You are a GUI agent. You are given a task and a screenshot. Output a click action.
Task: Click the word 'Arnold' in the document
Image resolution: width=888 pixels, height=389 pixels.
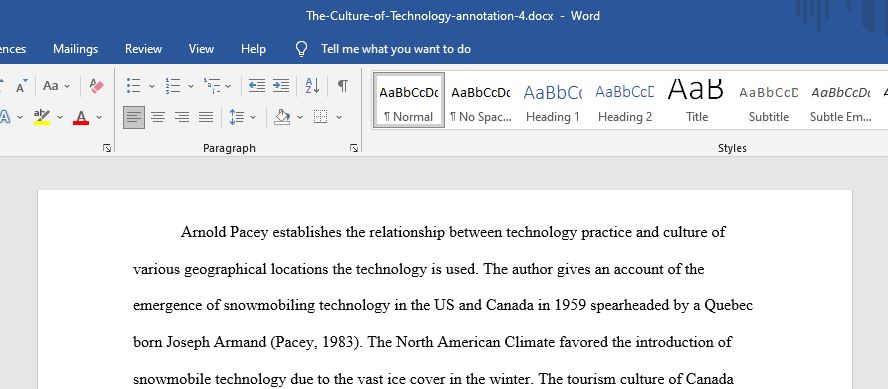coord(204,232)
